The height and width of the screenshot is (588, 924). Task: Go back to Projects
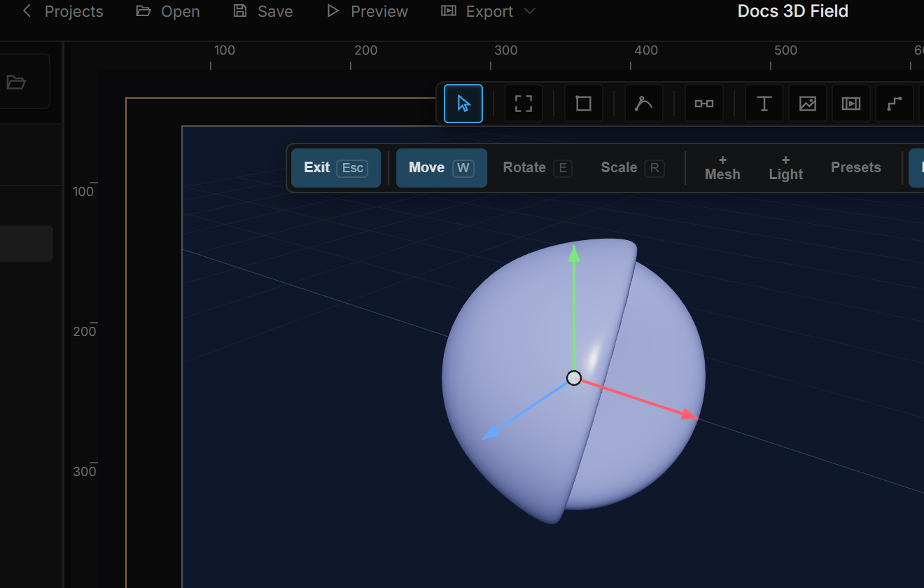tap(63, 12)
